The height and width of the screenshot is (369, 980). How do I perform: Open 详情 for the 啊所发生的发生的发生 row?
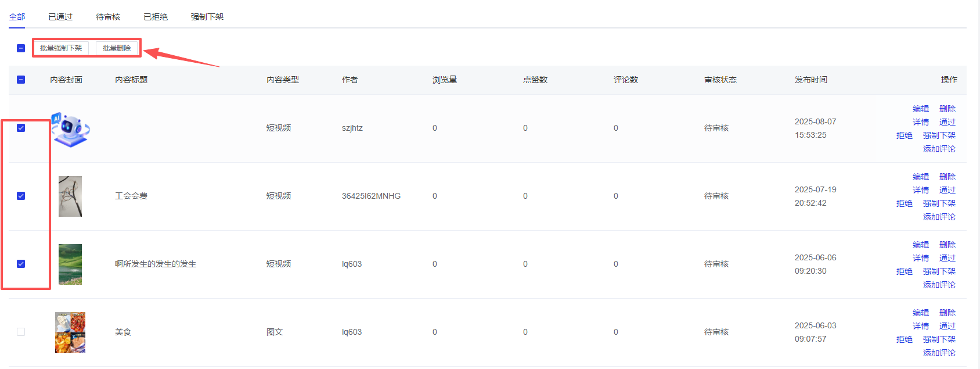click(921, 258)
